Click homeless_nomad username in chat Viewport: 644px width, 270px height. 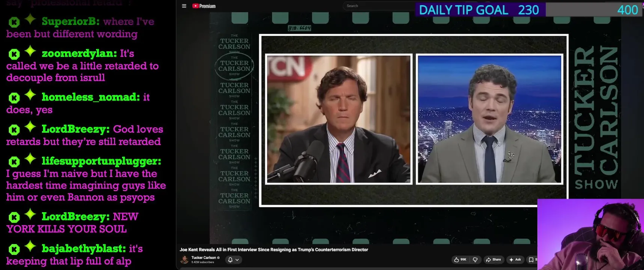click(x=91, y=97)
